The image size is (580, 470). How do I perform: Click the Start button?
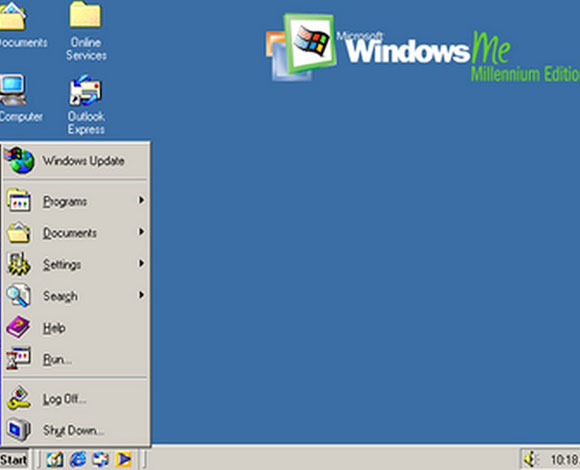(x=14, y=460)
